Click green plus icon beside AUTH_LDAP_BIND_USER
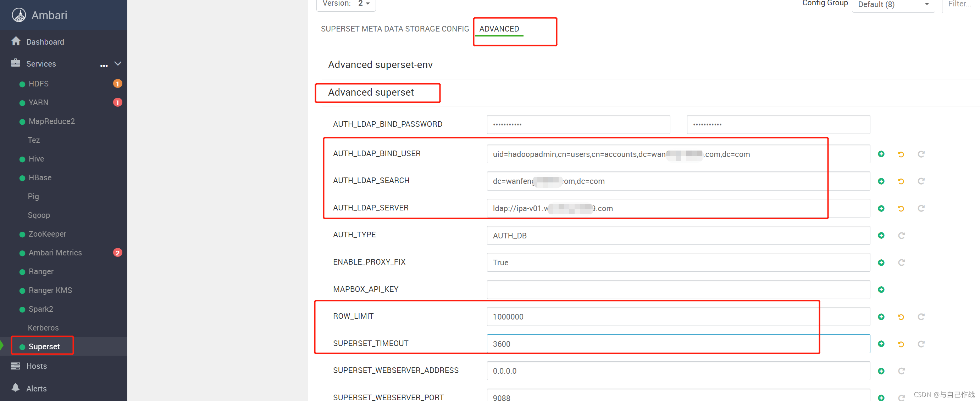This screenshot has height=401, width=980. (881, 154)
